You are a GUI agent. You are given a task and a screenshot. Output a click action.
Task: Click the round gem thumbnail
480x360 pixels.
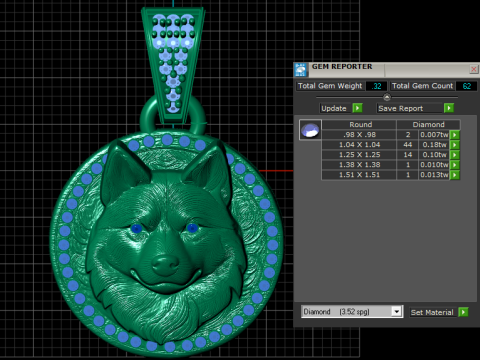tap(310, 130)
